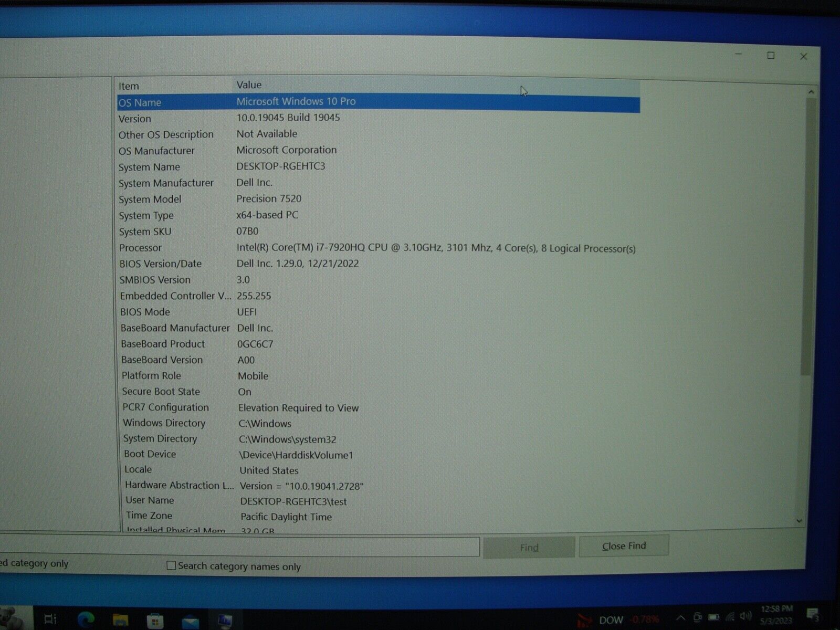840x630 pixels.
Task: Click the 'Elevation Required to View' value
Action: click(x=299, y=408)
